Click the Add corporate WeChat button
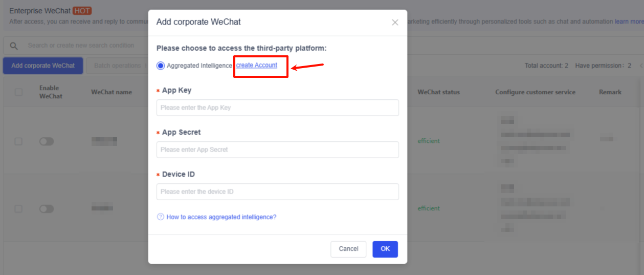Viewport: 644px width, 275px height. pos(43,66)
